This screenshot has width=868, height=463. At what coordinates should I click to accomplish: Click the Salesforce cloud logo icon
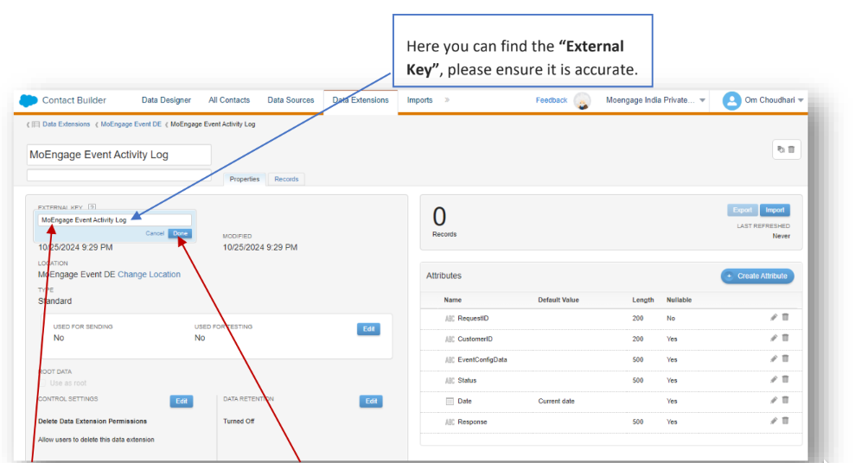[29, 101]
